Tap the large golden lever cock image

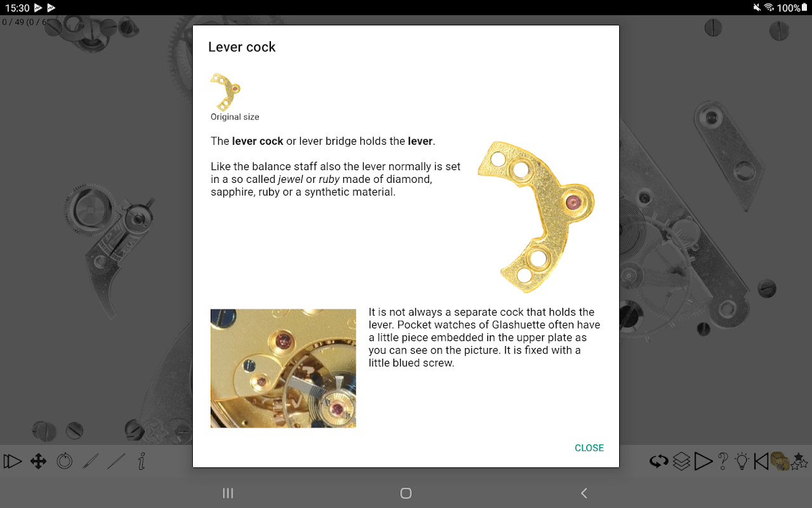point(537,217)
